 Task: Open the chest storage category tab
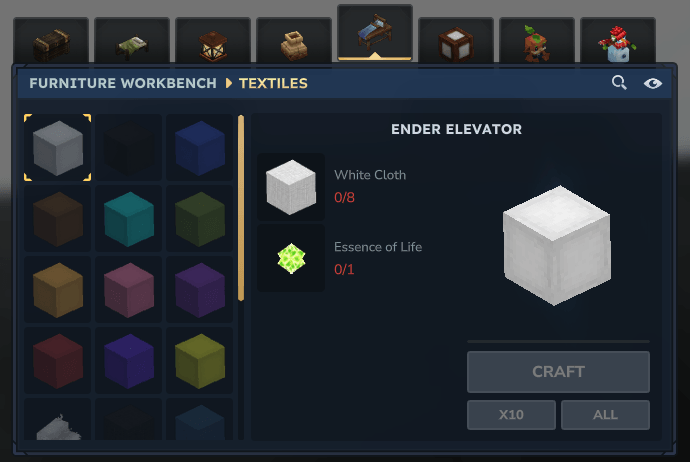coord(51,43)
